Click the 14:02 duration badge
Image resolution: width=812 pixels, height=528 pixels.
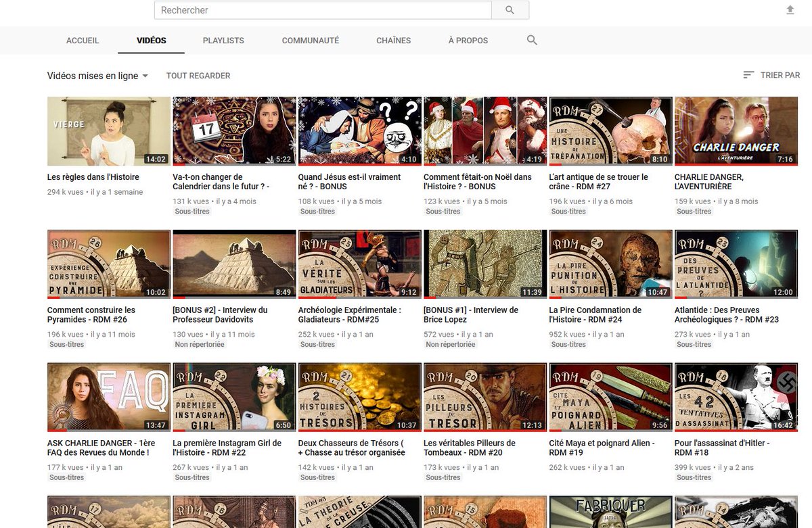(156, 160)
